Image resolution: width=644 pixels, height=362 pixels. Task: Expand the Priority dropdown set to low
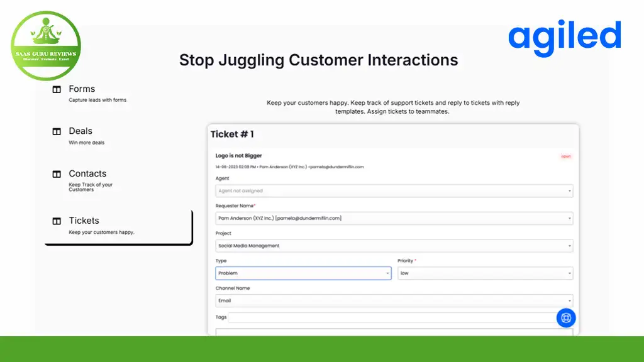tap(485, 273)
